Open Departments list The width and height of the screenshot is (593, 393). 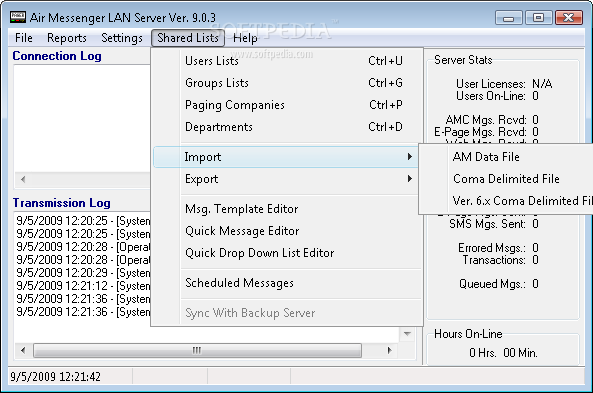[x=287, y=126]
